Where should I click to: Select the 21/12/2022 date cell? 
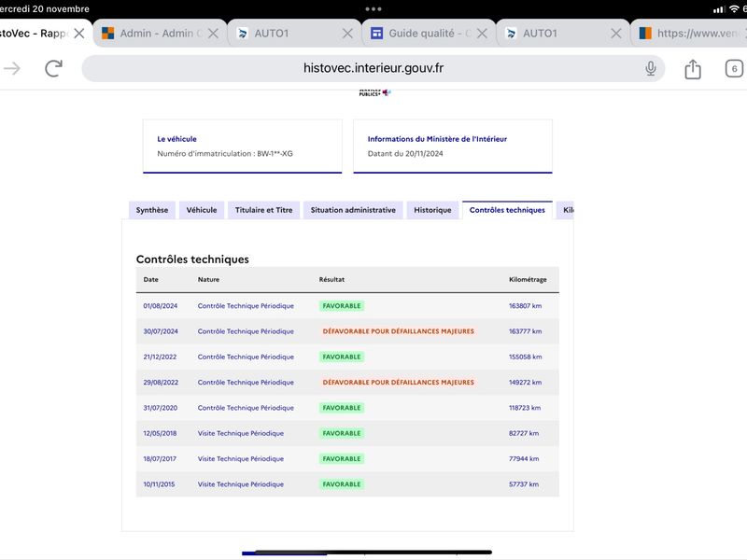click(160, 357)
